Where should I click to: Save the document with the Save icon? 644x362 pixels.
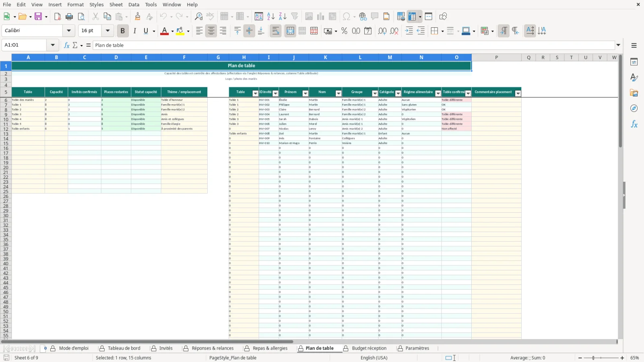(38, 16)
